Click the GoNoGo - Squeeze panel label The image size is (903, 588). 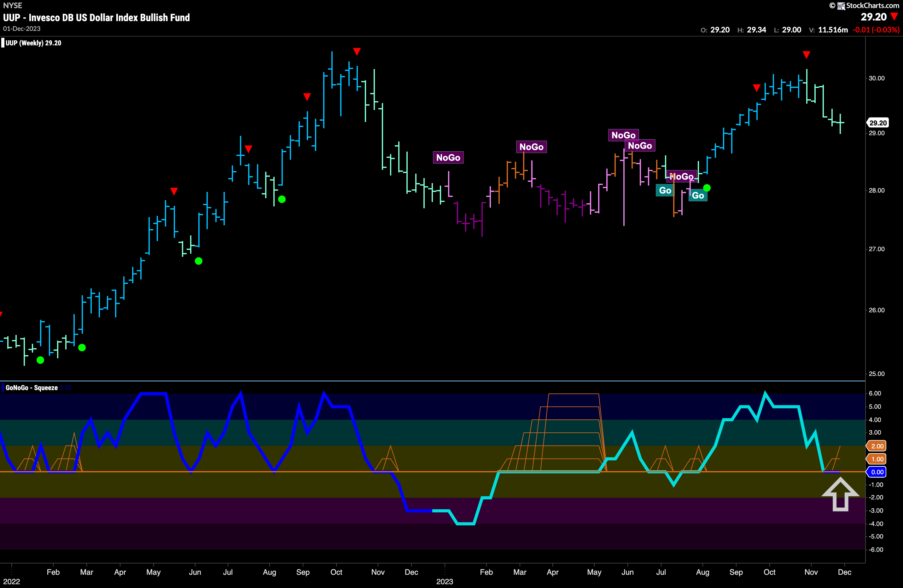pos(32,388)
